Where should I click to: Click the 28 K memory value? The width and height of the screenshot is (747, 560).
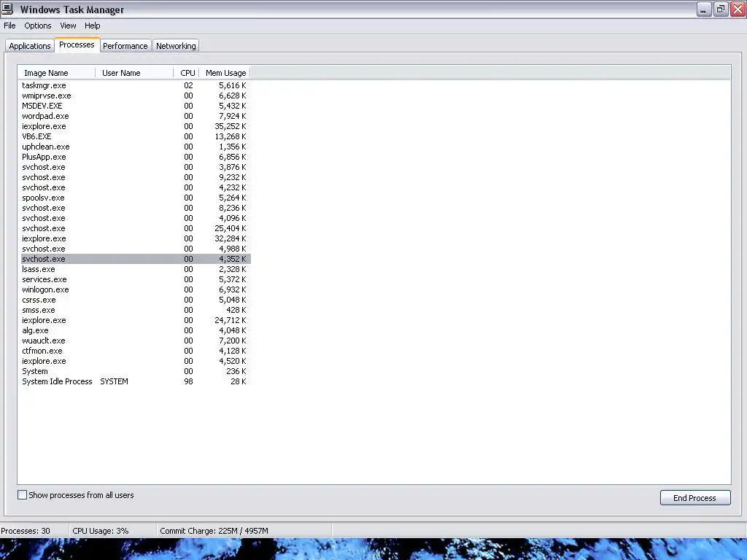click(x=239, y=381)
